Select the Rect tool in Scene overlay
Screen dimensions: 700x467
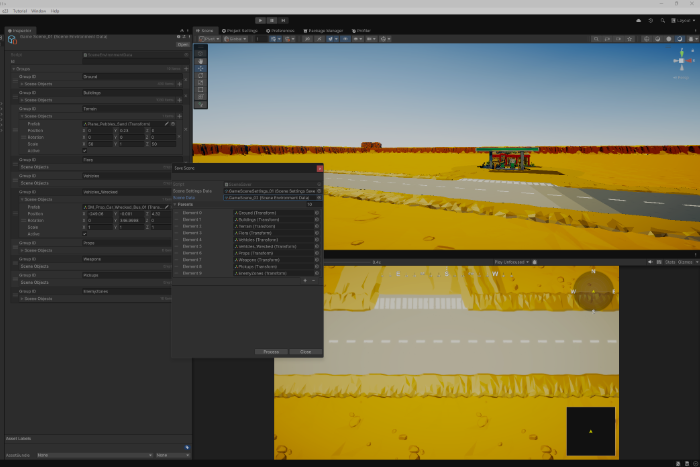point(201,89)
